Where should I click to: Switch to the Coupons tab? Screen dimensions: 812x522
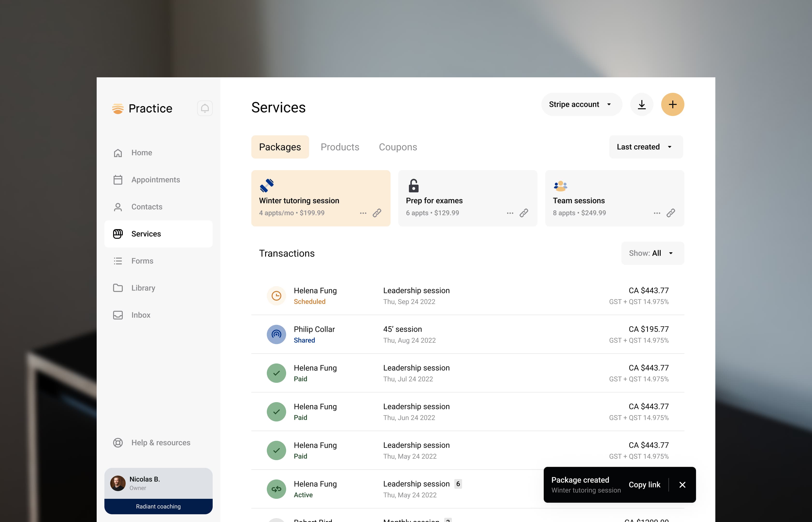tap(398, 147)
